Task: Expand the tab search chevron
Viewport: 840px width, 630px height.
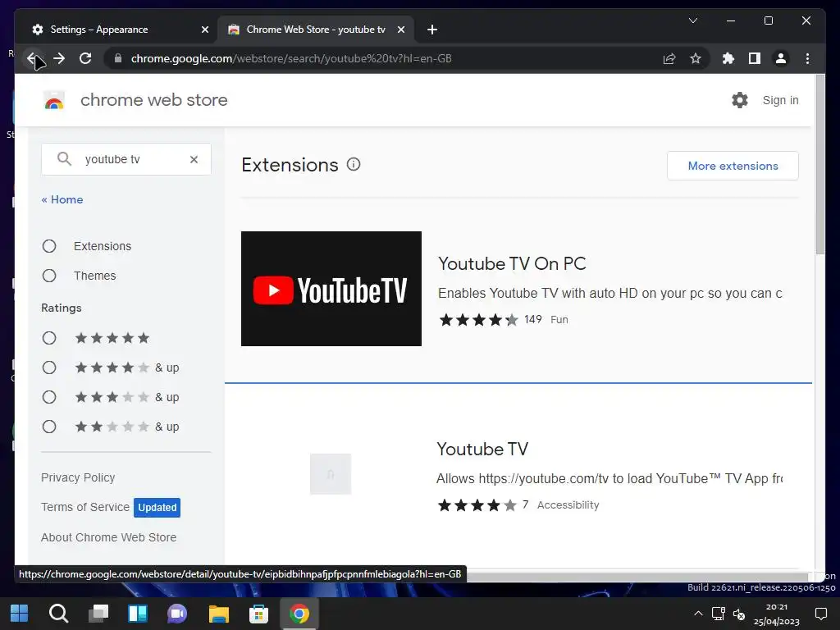Action: click(692, 21)
